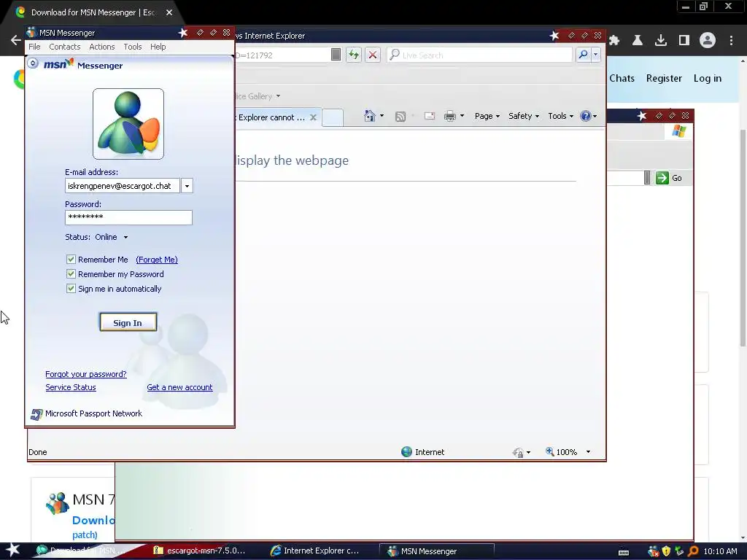Toggle the Chrome side panel icon
This screenshot has width=747, height=560.
point(684,41)
